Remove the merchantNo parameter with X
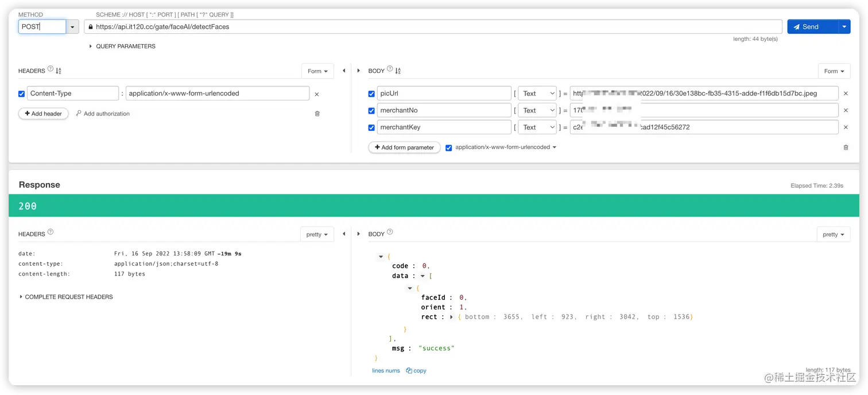The height and width of the screenshot is (395, 868). pyautogui.click(x=846, y=110)
